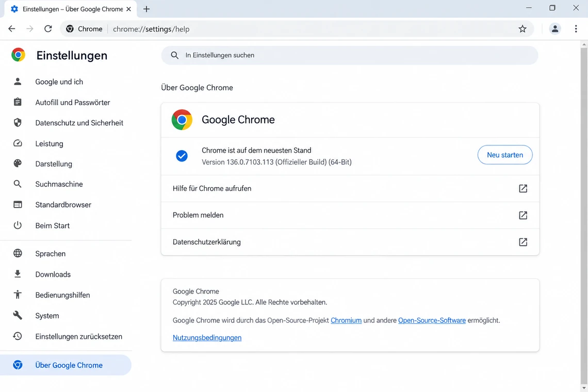This screenshot has height=392, width=588.
Task: Click the 'Über Google Chrome' page heading
Action: pos(197,88)
